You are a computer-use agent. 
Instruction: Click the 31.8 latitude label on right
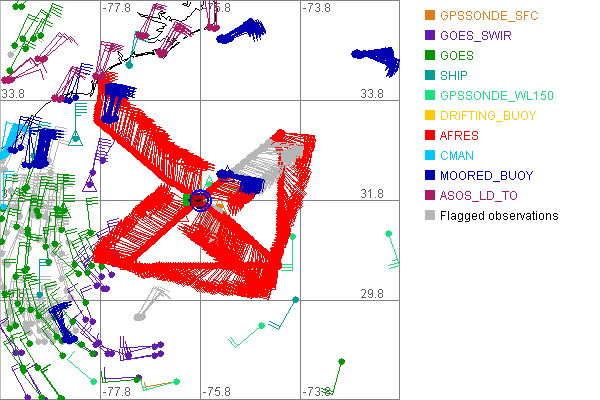pyautogui.click(x=372, y=194)
